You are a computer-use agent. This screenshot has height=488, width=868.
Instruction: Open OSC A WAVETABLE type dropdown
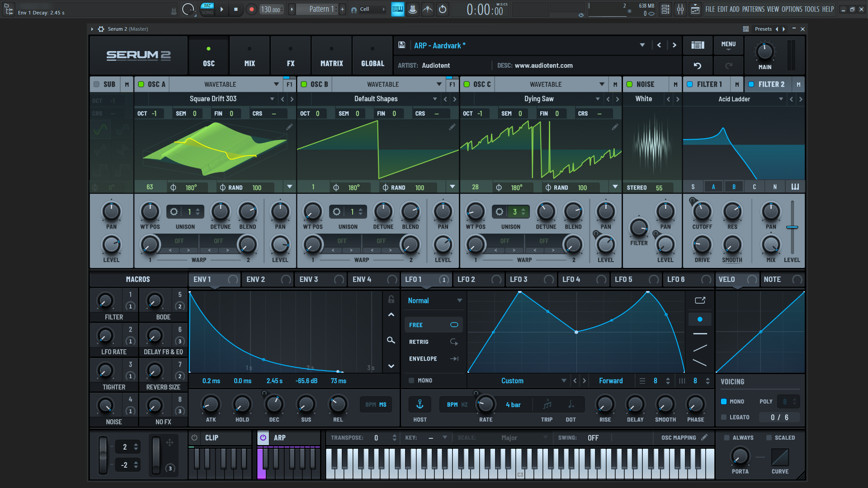pyautogui.click(x=276, y=84)
